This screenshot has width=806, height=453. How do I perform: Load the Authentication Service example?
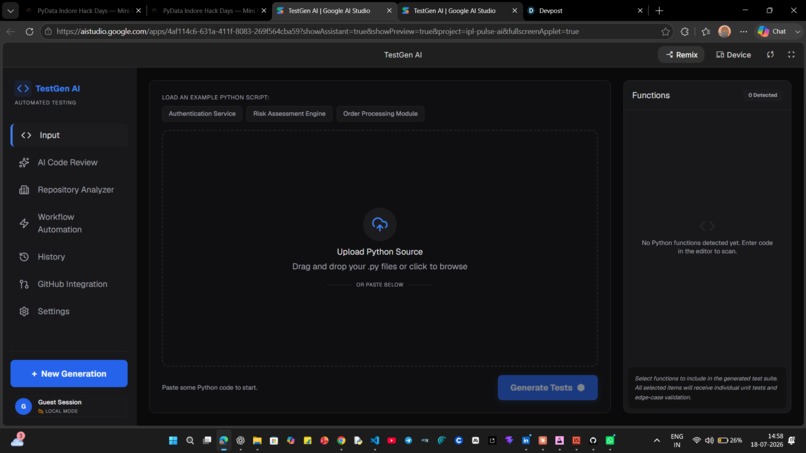point(202,114)
